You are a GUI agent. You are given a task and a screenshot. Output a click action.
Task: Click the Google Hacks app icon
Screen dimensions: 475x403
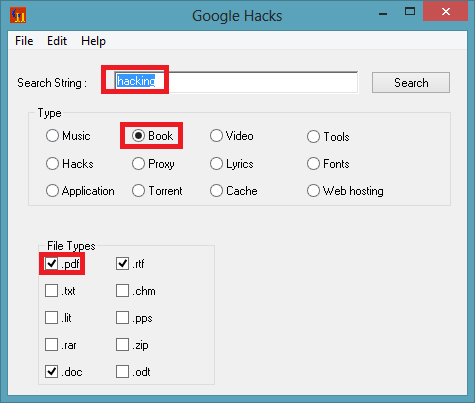[18, 15]
